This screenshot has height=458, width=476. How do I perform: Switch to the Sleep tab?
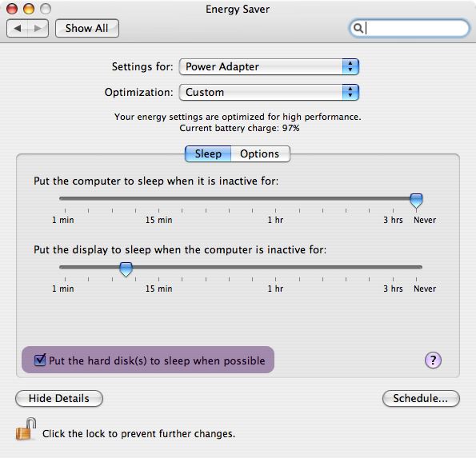pos(208,153)
